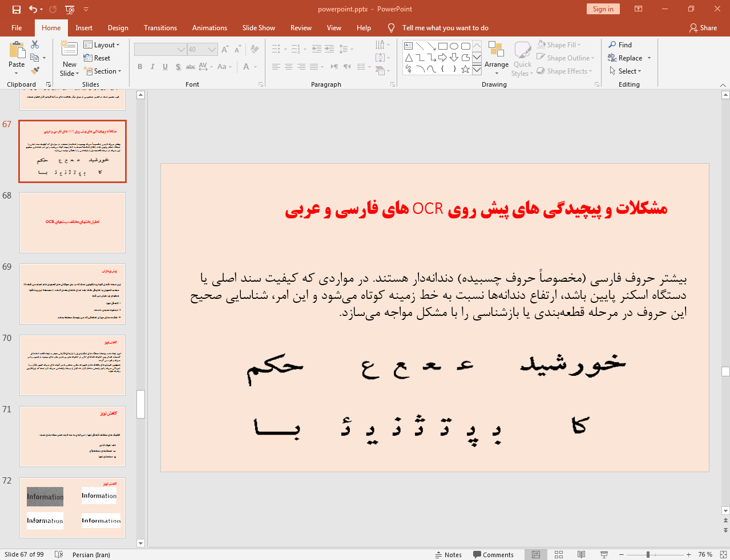This screenshot has height=560, width=730.
Task: Switch to Slide Sorter view icon
Action: point(559,554)
